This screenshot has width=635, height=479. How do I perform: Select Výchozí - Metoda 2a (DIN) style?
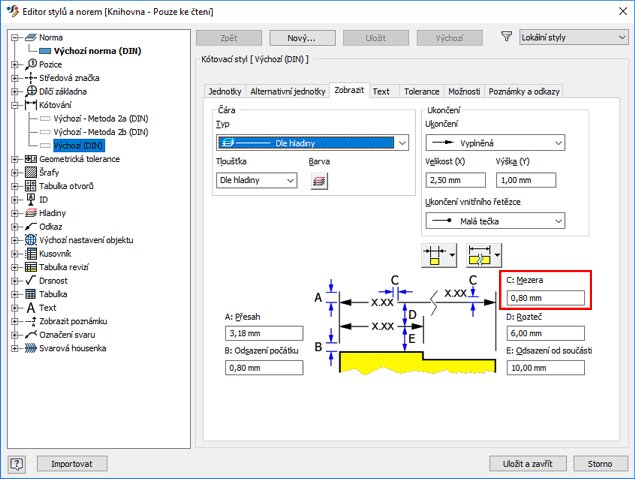100,118
